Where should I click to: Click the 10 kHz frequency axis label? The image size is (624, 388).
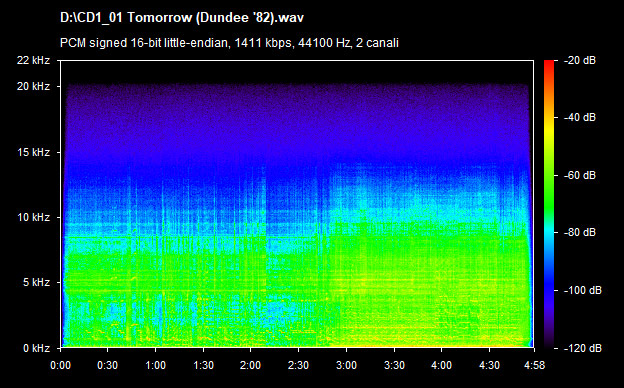pos(33,217)
